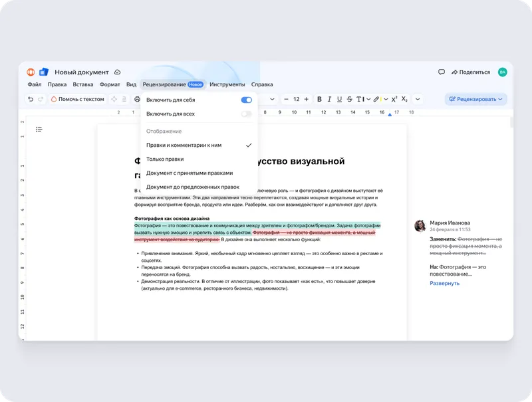Click the font size value 12
The image size is (532, 402).
click(x=296, y=99)
